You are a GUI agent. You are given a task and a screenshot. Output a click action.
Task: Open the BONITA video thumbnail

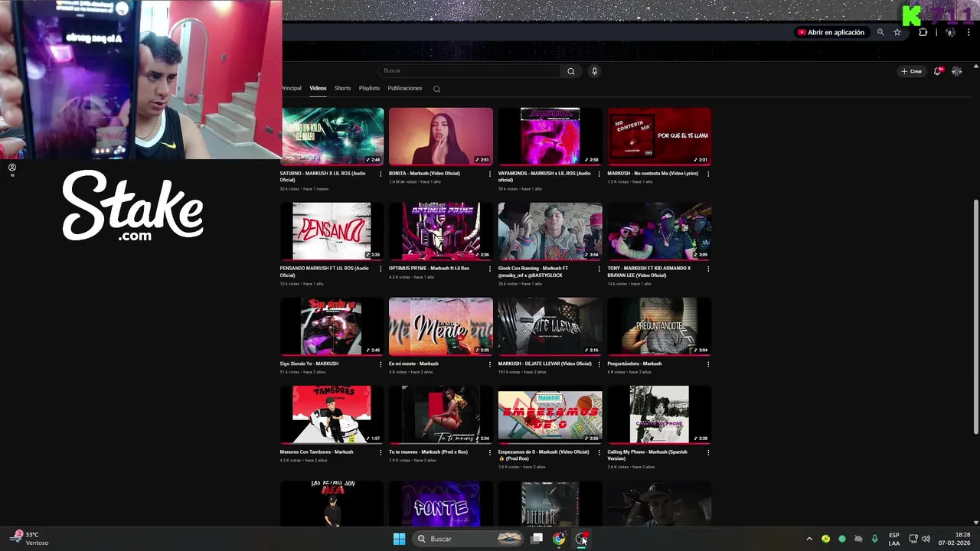click(x=441, y=136)
